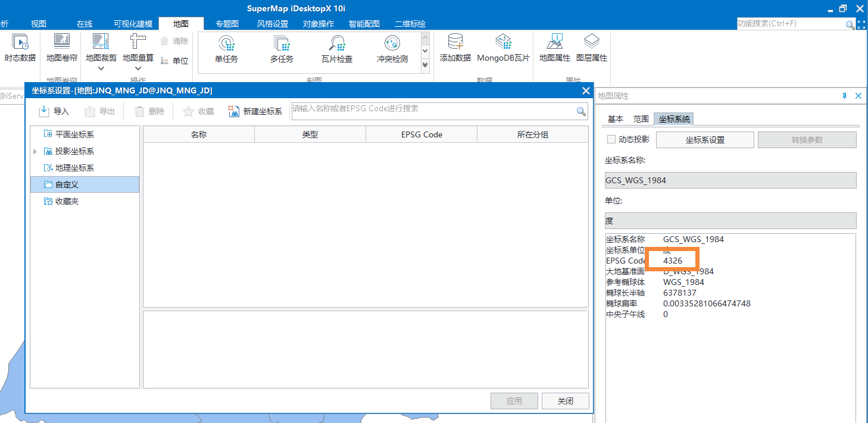This screenshot has height=423, width=868.
Task: Click the 椭球扁率 value 0.00335281066474748
Action: point(707,303)
